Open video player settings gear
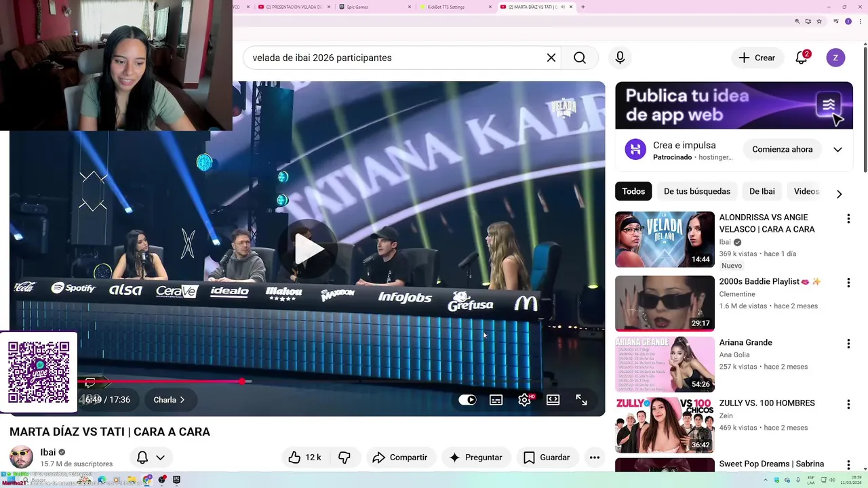This screenshot has width=868, height=488. (x=525, y=400)
